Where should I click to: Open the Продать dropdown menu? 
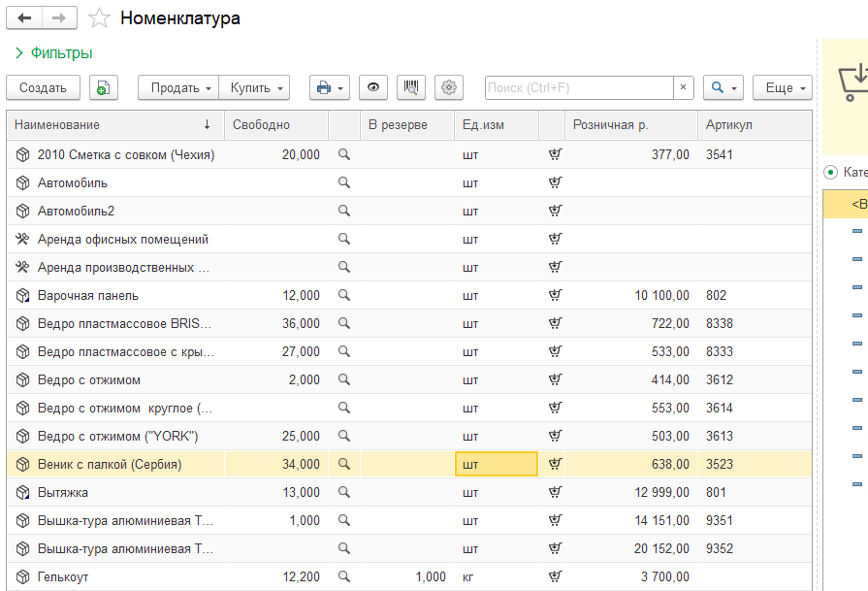pos(179,87)
